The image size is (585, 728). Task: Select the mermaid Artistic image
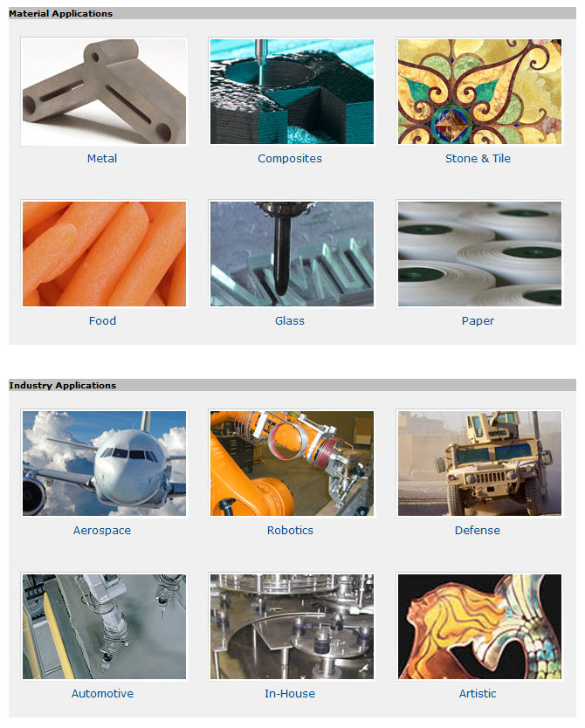pos(479,627)
